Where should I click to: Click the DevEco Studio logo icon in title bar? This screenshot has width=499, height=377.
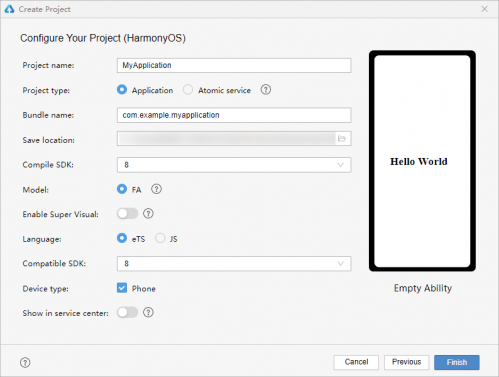click(x=9, y=9)
